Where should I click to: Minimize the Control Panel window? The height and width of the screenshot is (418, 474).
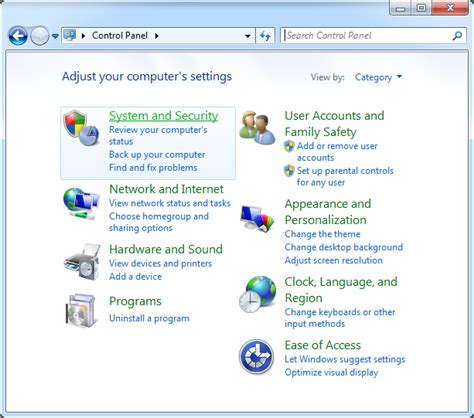pos(401,8)
